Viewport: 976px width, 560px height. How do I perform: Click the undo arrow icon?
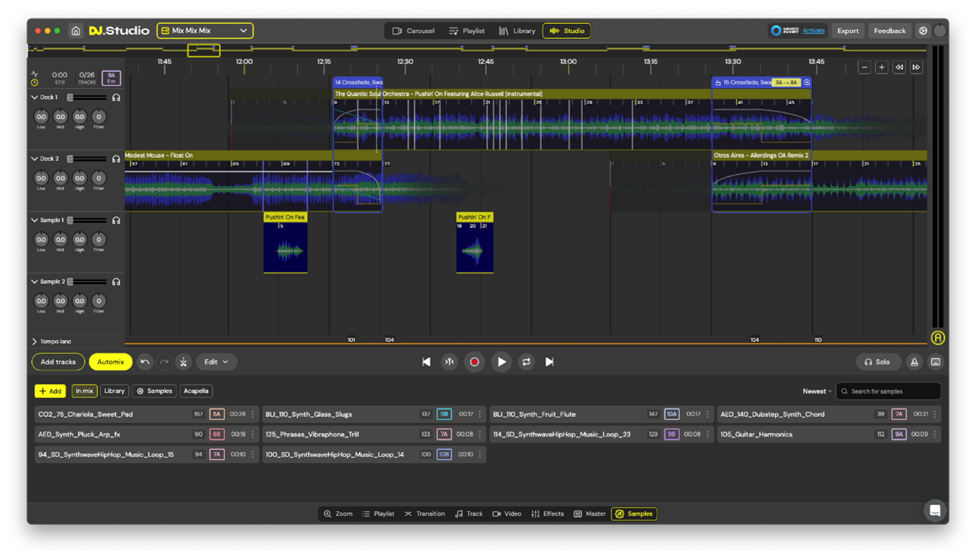click(145, 362)
